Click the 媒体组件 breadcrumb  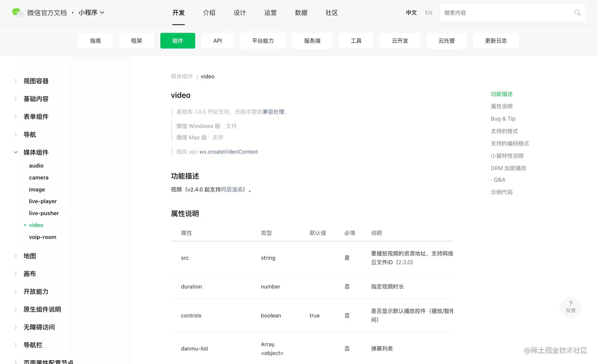click(x=182, y=77)
